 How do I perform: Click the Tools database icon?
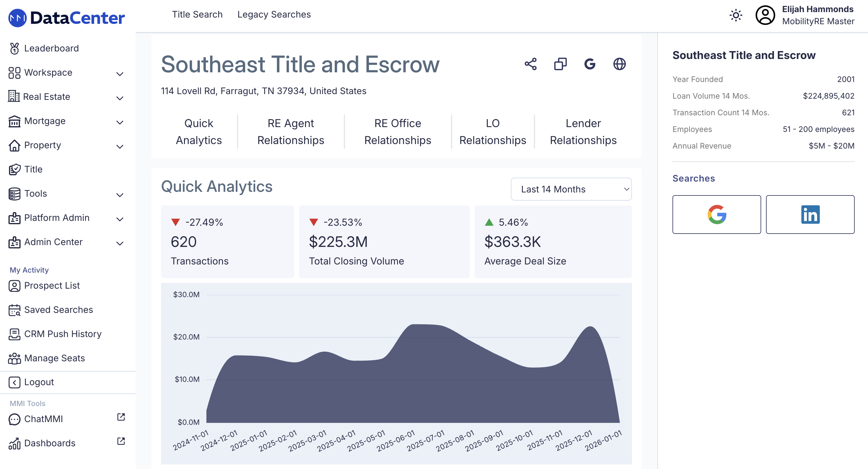click(x=15, y=194)
